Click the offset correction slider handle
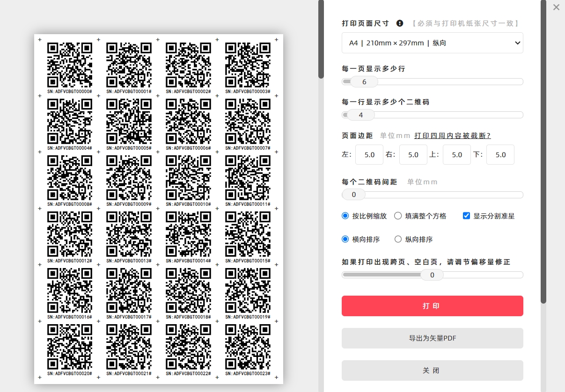 tap(432, 275)
